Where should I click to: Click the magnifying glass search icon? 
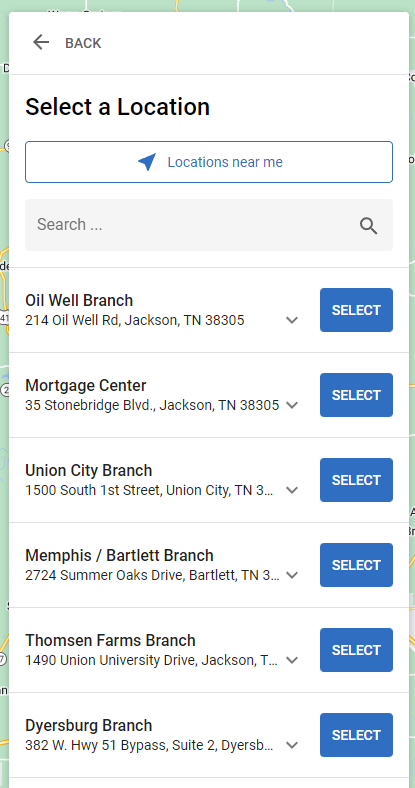click(x=368, y=226)
